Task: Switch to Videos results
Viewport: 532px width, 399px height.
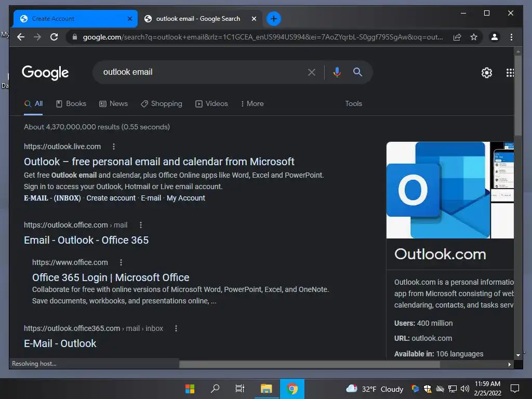Action: [x=211, y=104]
